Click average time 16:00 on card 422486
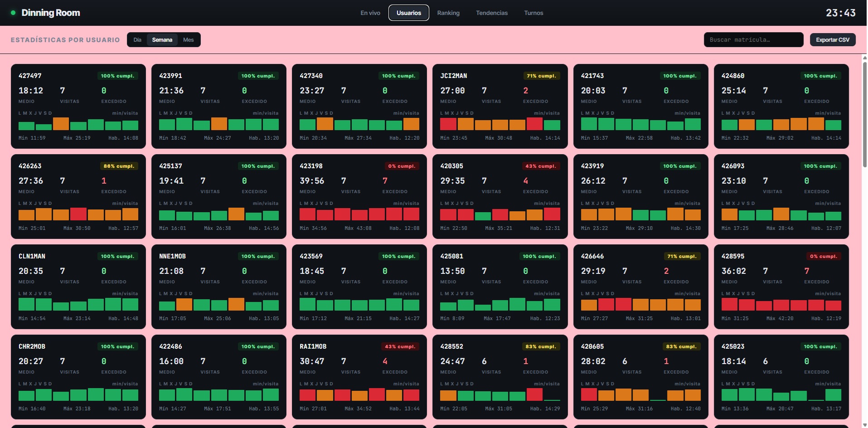 point(171,361)
